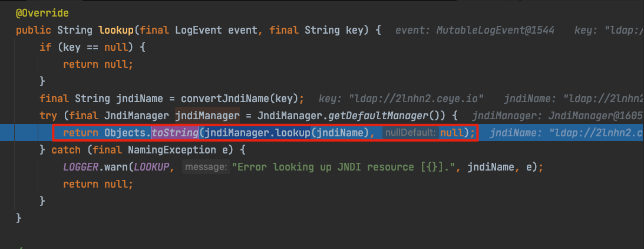Click the 'if (key == null)' condition
This screenshot has height=249, width=644.
pyautogui.click(x=92, y=47)
